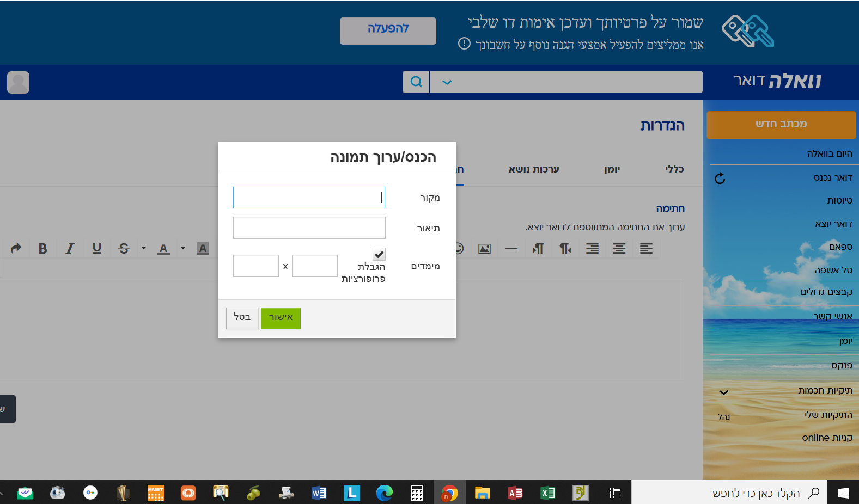Open טיוטות drafts folder
This screenshot has width=859, height=504.
coord(839,200)
